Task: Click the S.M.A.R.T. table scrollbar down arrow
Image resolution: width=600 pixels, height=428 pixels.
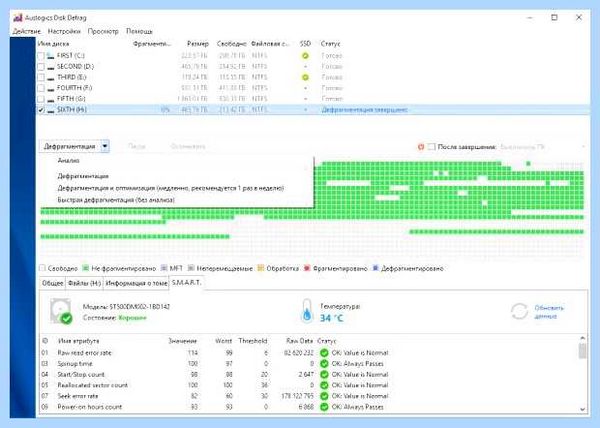Action: coord(582,409)
